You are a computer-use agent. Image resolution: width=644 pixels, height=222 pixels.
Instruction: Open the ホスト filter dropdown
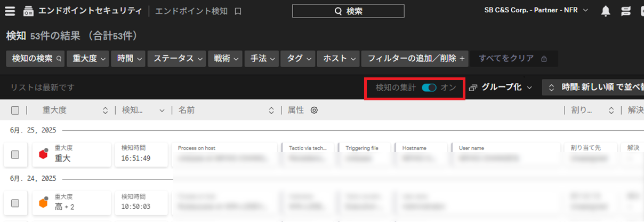pos(339,59)
